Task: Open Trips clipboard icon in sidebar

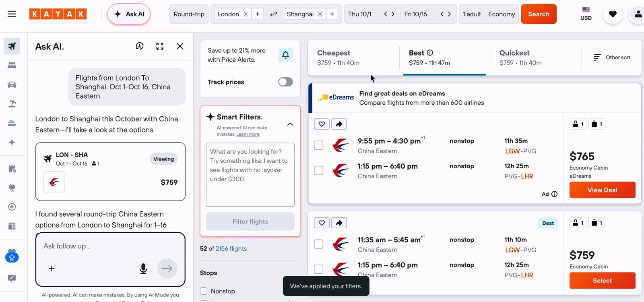Action: tap(12, 168)
